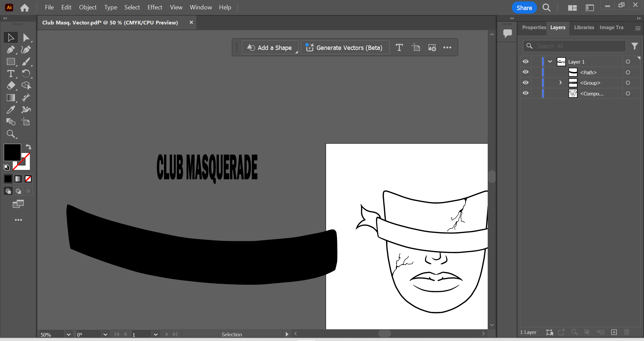Delete the selected layer via trash icon
Screen dimensions: 644x341
[627, 332]
